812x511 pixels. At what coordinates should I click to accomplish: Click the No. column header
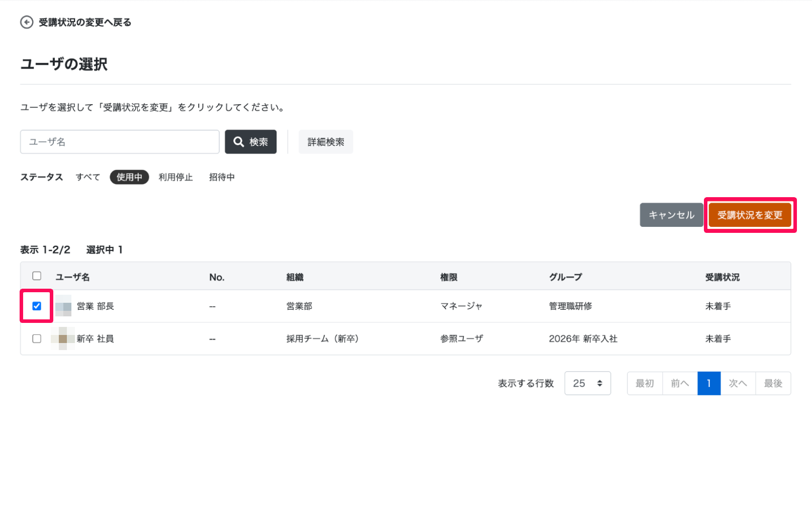pyautogui.click(x=217, y=277)
